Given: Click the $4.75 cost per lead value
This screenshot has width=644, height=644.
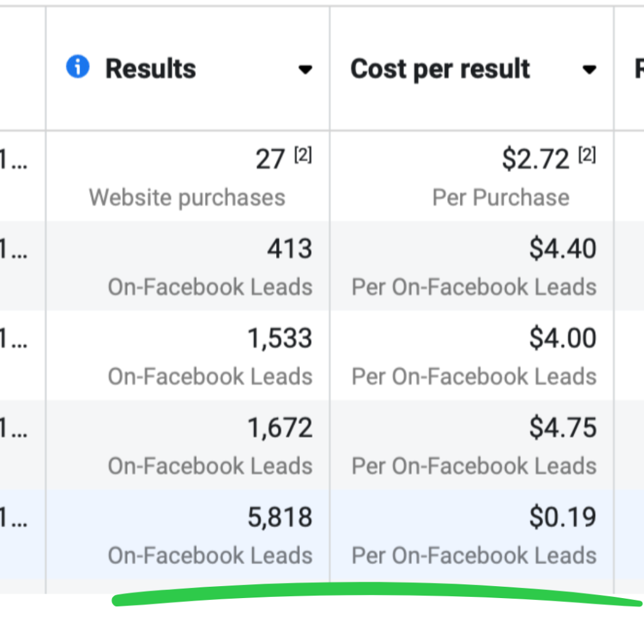Looking at the screenshot, I should 563,428.
